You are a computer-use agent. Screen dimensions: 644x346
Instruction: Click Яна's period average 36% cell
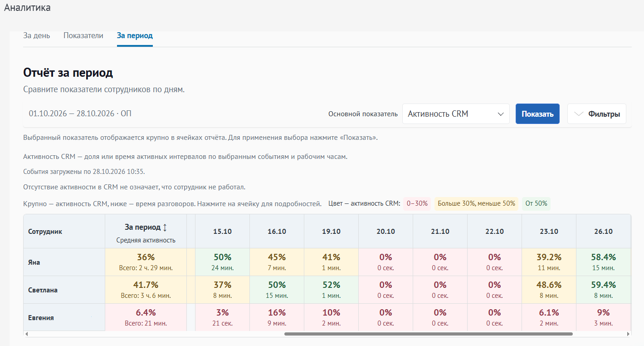pos(146,262)
